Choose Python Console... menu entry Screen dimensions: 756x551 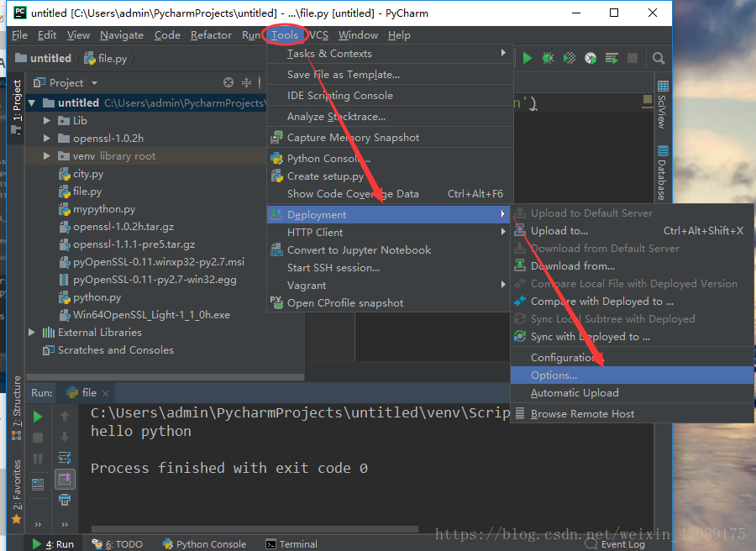click(390, 159)
